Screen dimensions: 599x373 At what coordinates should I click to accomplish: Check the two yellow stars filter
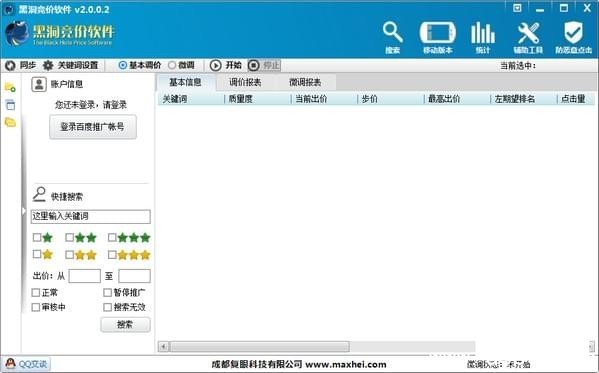pyautogui.click(x=70, y=254)
